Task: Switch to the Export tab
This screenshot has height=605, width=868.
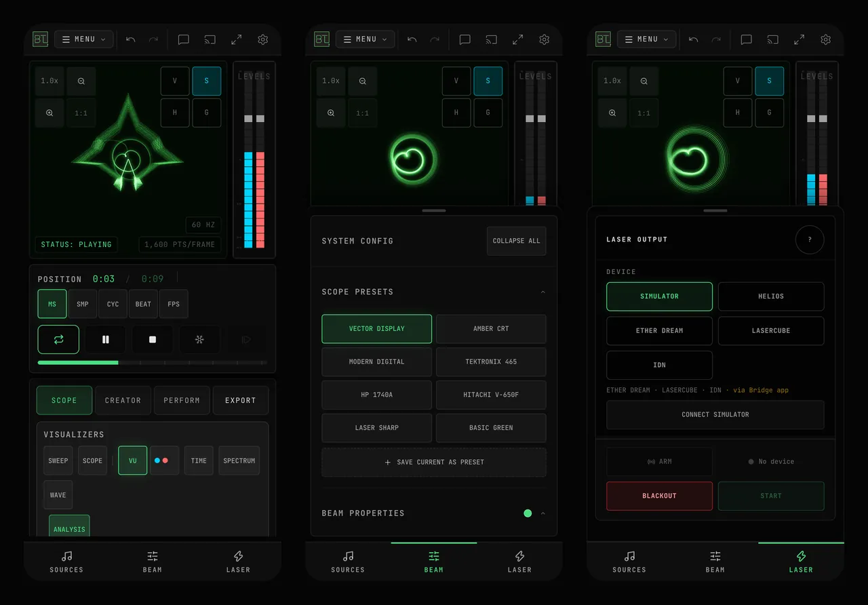Action: [x=241, y=400]
